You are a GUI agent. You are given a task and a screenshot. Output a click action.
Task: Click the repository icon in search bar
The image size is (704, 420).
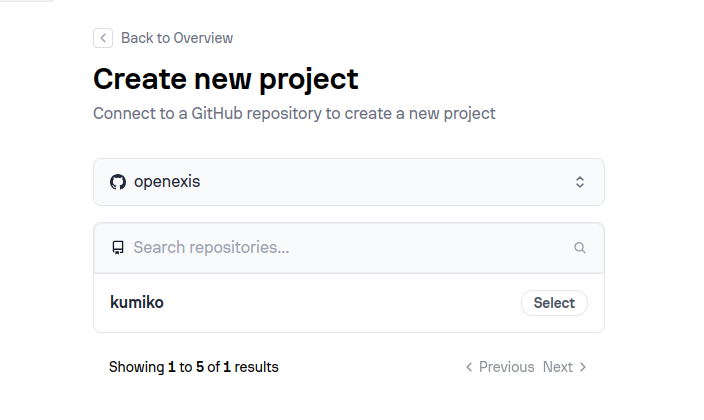pos(118,248)
